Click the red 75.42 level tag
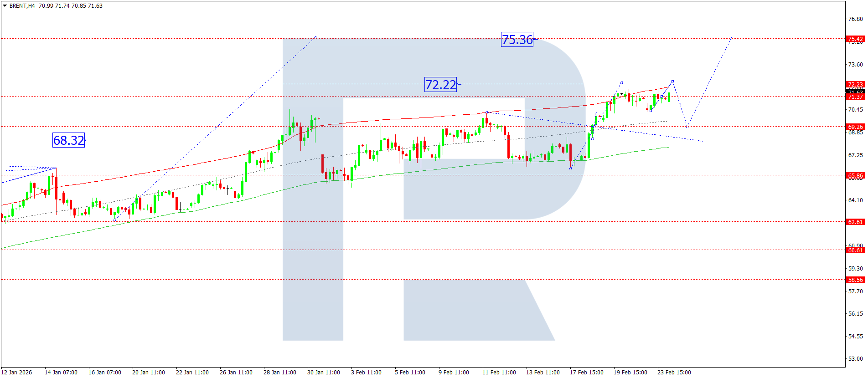This screenshot has height=378, width=868. [855, 39]
